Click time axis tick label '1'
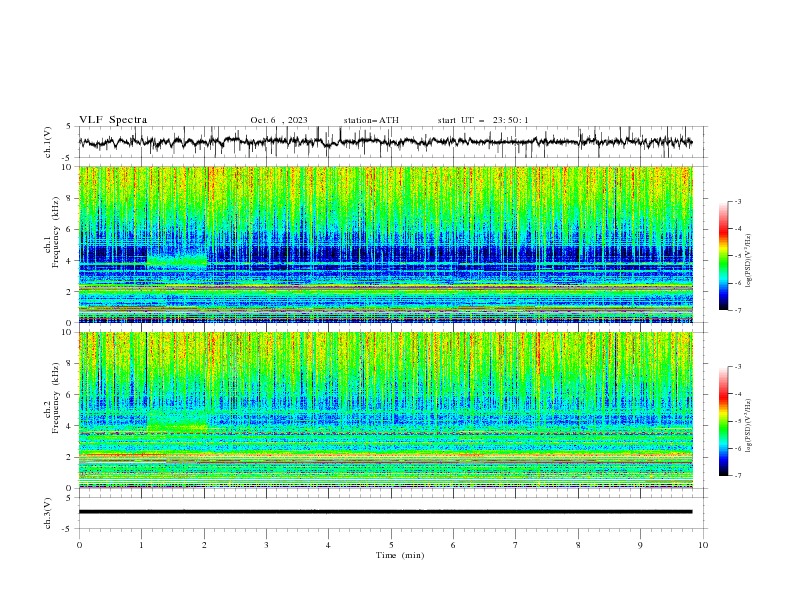This screenshot has width=792, height=612. coord(142,545)
